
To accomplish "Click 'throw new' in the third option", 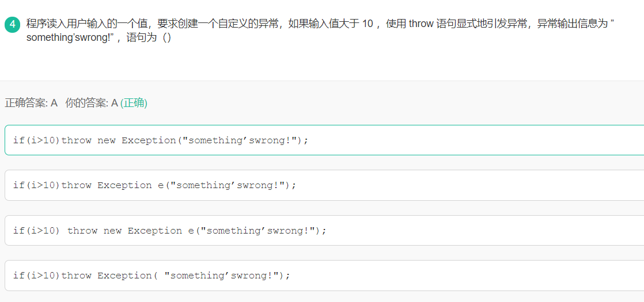I will [94, 231].
